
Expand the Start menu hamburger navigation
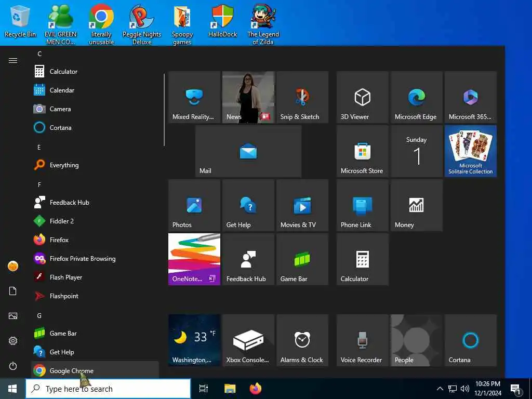(x=13, y=60)
